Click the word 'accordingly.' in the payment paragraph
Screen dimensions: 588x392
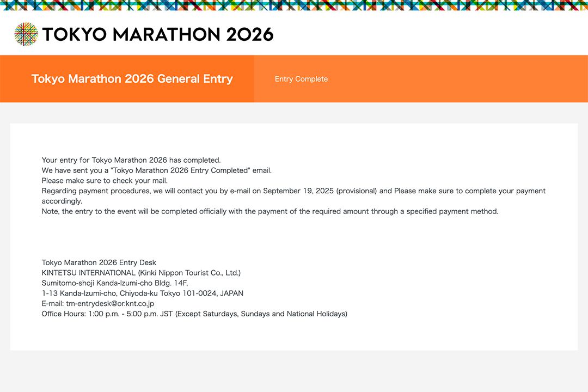click(62, 201)
